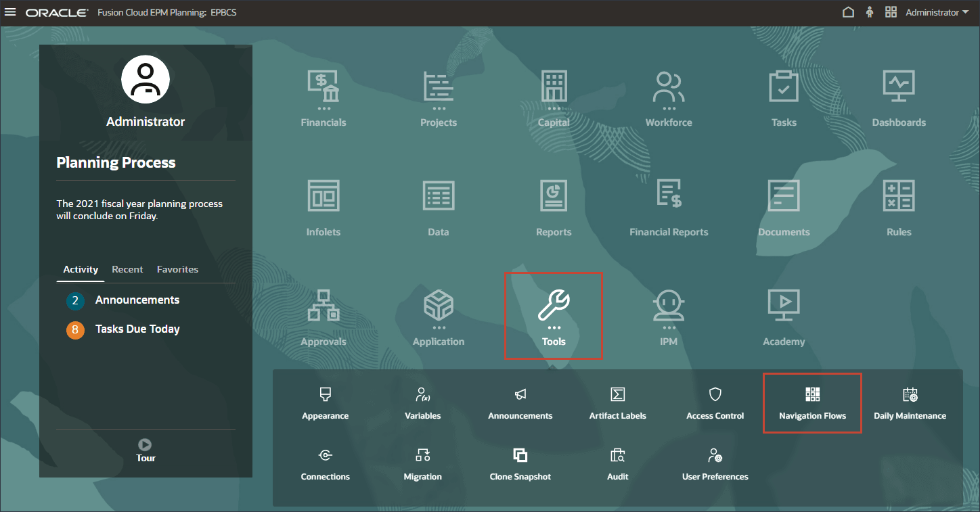Open Announcements in Tools panel
Image resolution: width=980 pixels, height=512 pixels.
(x=520, y=404)
